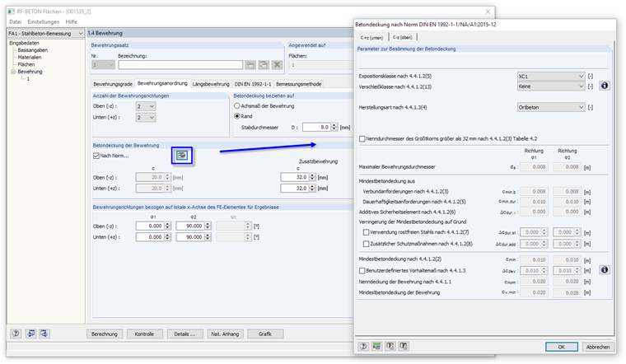Screen dimensions: 626x364
Task: Click units and decimals icon in dialog
Action: click(376, 347)
